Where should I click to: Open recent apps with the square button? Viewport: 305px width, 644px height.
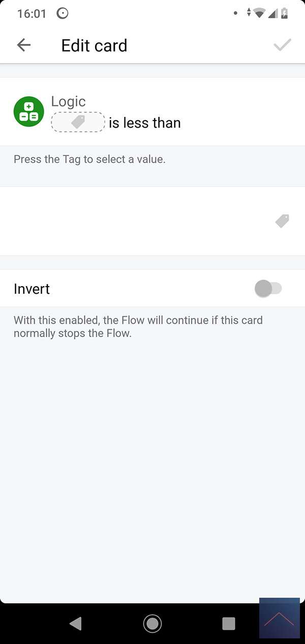pyautogui.click(x=229, y=623)
